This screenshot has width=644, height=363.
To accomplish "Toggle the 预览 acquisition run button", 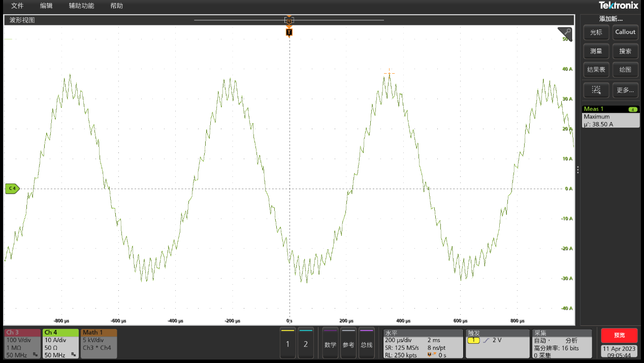I will point(619,336).
